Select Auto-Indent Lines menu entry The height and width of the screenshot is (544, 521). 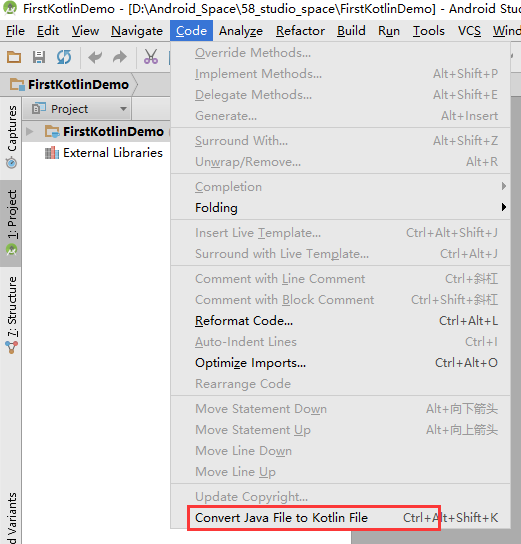[341, 342]
